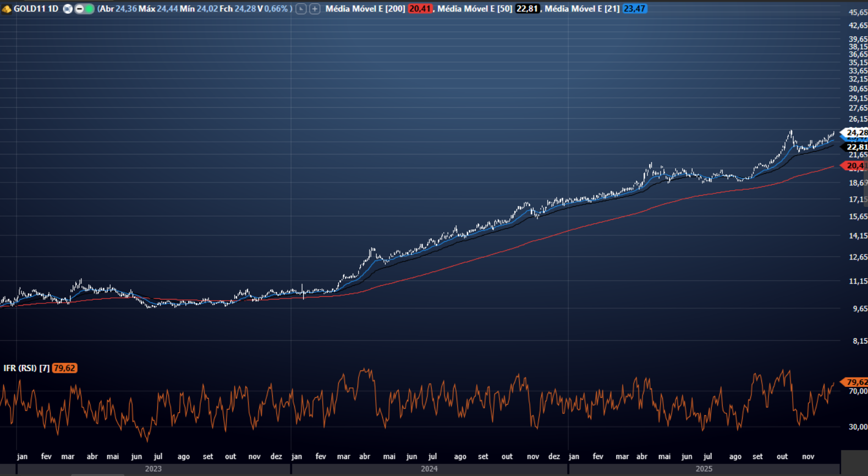Click the 2023 year bar on timeline

click(153, 469)
